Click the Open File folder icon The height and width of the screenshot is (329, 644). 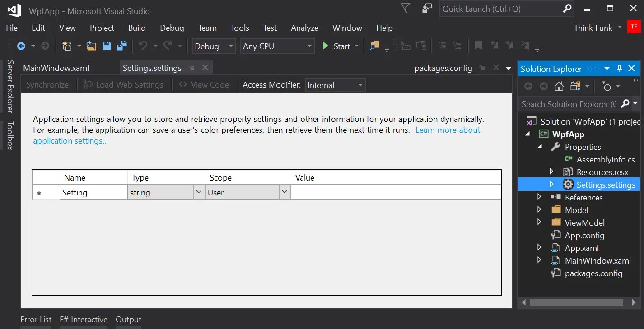91,46
